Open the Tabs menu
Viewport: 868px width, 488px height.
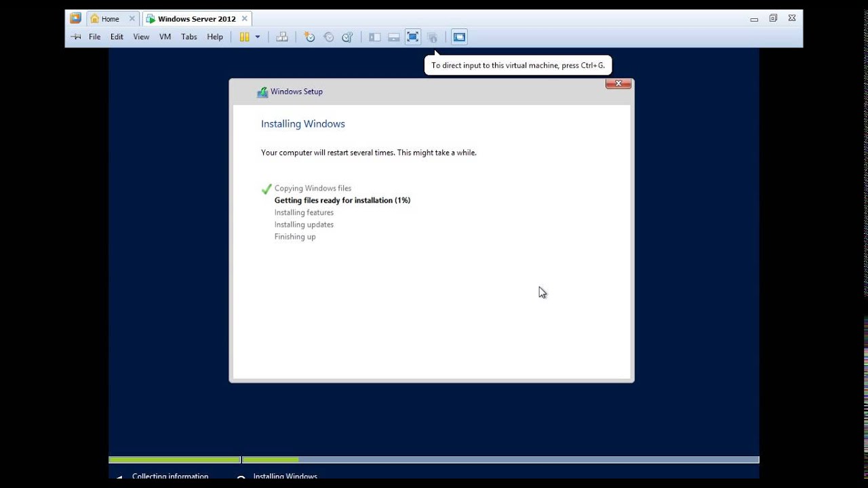click(189, 37)
